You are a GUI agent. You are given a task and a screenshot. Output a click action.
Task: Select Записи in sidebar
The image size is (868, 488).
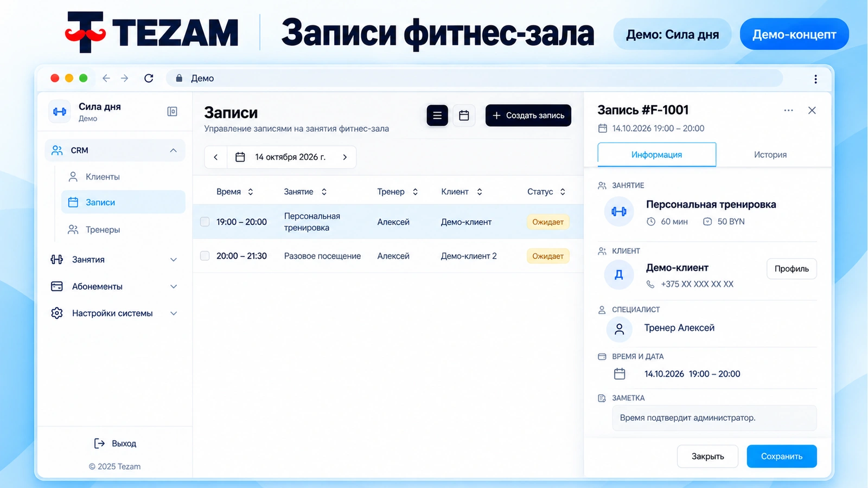[x=123, y=202]
